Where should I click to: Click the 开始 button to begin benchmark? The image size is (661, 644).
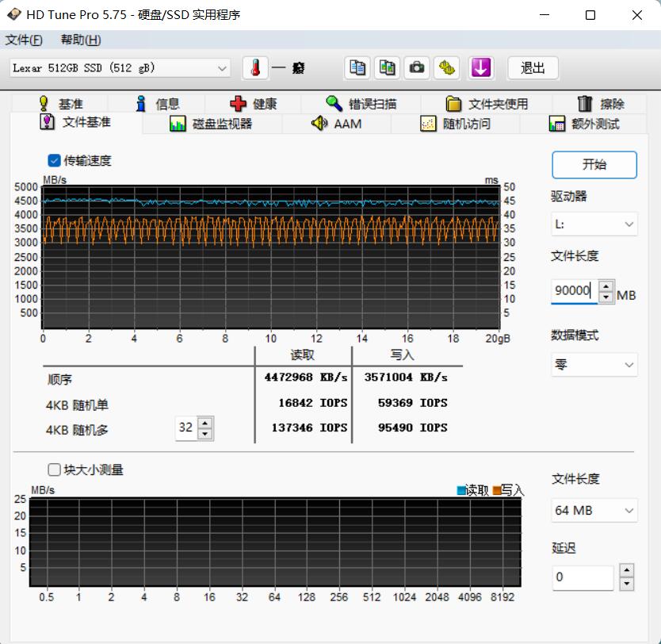[594, 165]
